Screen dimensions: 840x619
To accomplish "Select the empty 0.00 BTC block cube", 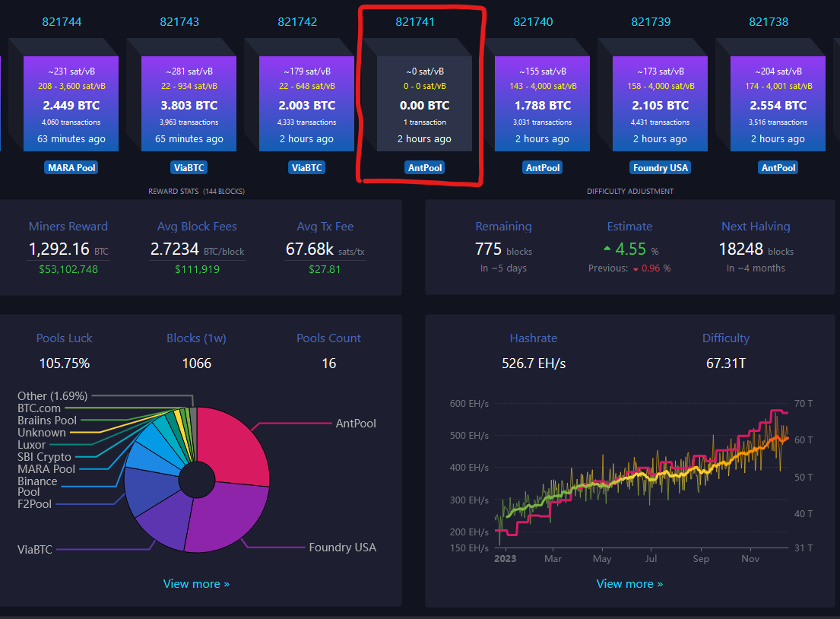I will (425, 104).
